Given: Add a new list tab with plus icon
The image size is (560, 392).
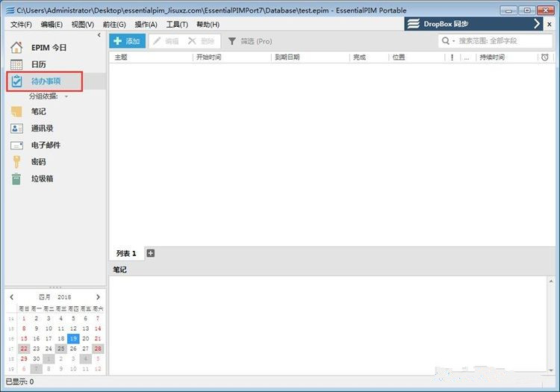Looking at the screenshot, I should pos(151,253).
